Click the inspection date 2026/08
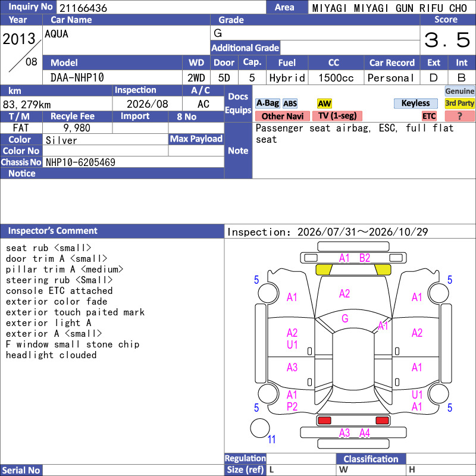476x476 pixels. (147, 104)
